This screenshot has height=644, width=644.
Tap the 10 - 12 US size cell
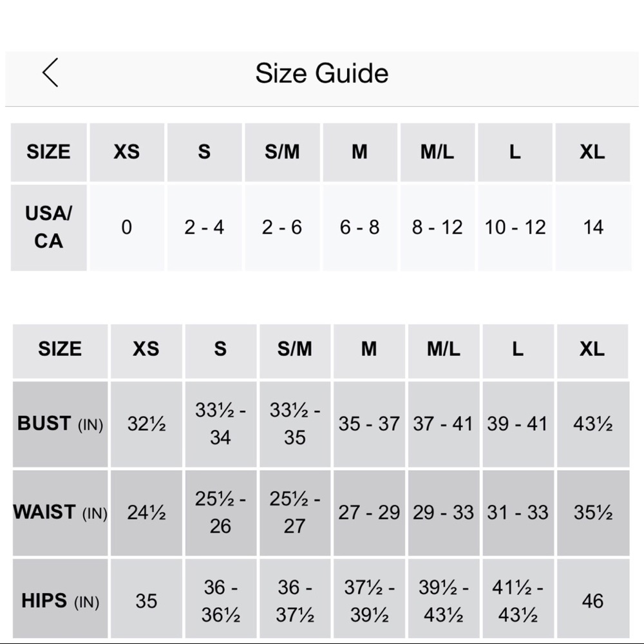pyautogui.click(x=515, y=227)
